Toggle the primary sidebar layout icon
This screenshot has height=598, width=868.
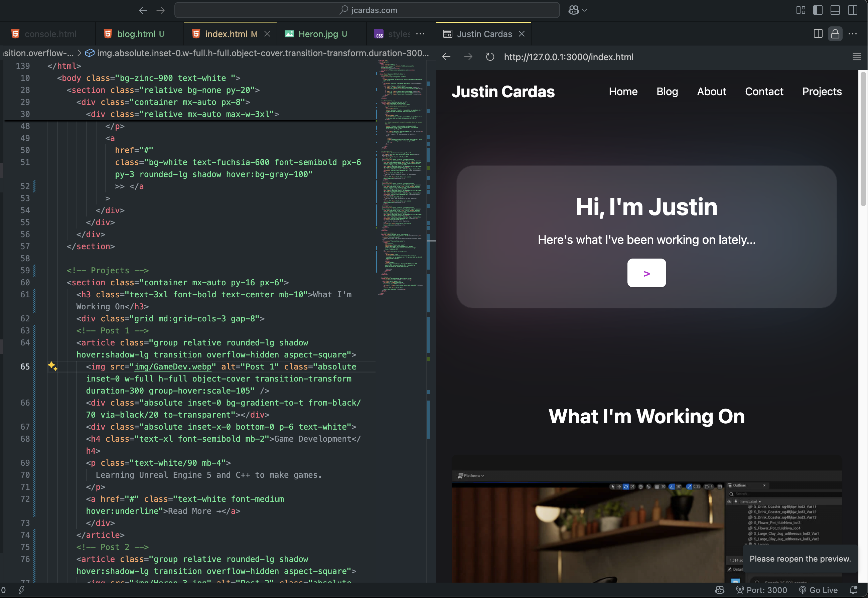tap(818, 10)
